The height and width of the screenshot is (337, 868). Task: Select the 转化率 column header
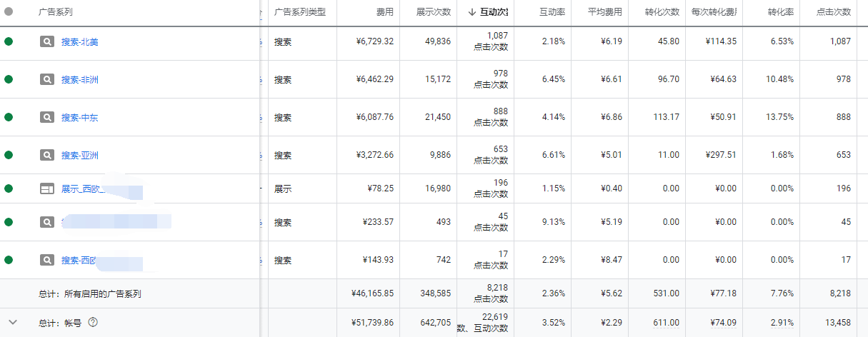click(x=780, y=12)
